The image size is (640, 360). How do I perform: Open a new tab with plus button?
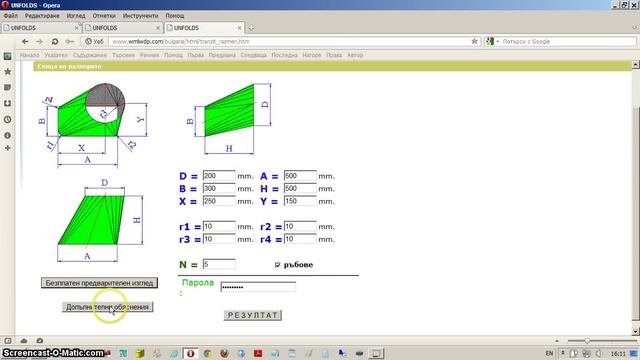(251, 28)
